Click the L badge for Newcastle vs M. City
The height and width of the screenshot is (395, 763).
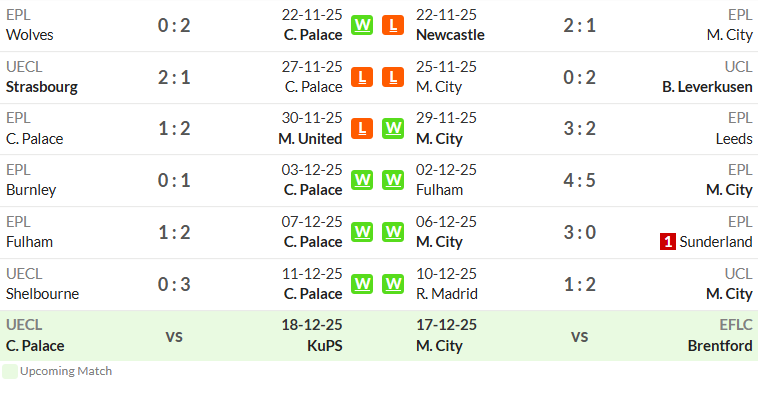(393, 25)
